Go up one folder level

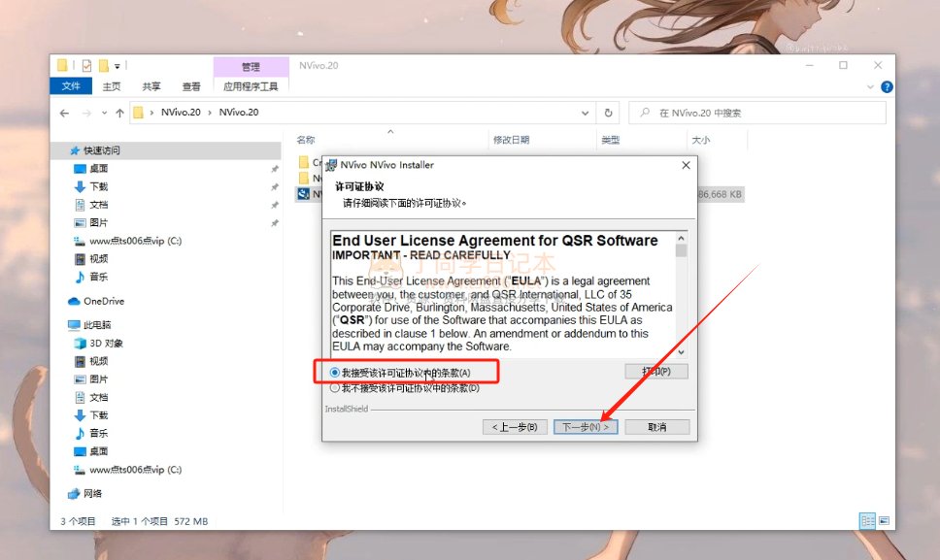pyautogui.click(x=119, y=113)
